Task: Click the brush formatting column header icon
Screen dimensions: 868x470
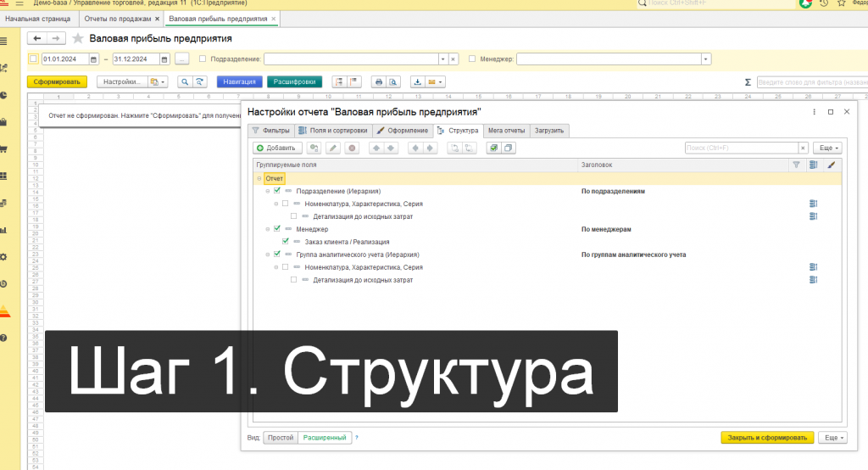Action: click(x=831, y=165)
